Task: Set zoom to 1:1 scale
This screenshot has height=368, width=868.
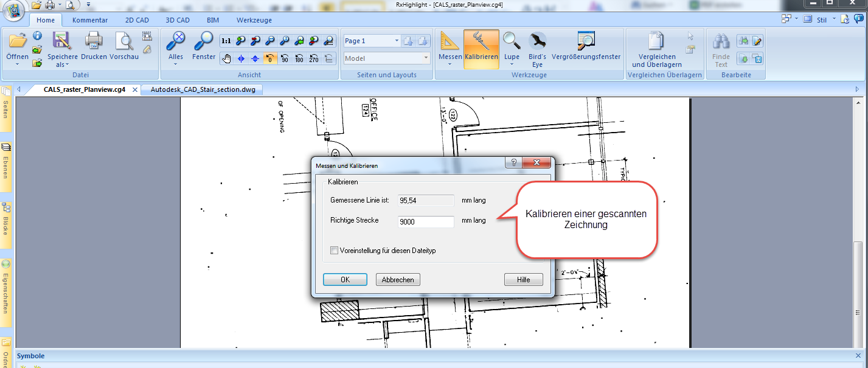Action: tap(226, 41)
